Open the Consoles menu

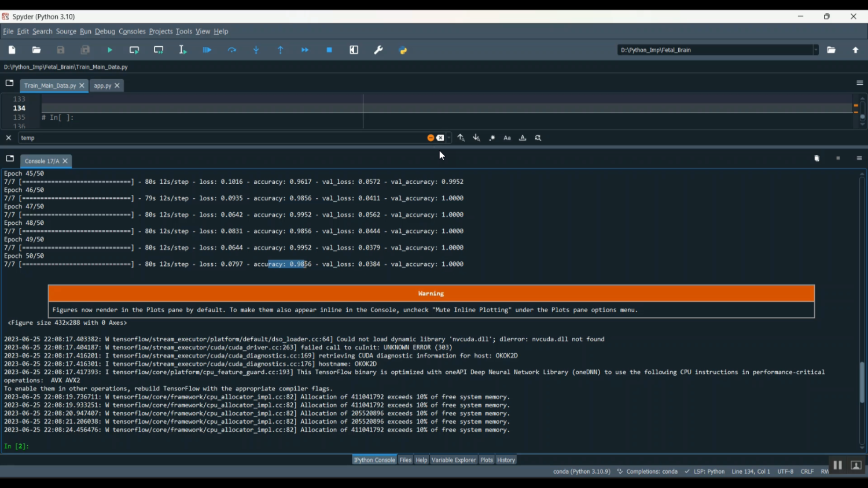coord(132,31)
